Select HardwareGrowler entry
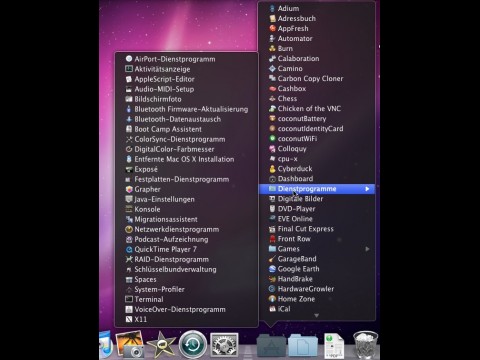 (317, 289)
